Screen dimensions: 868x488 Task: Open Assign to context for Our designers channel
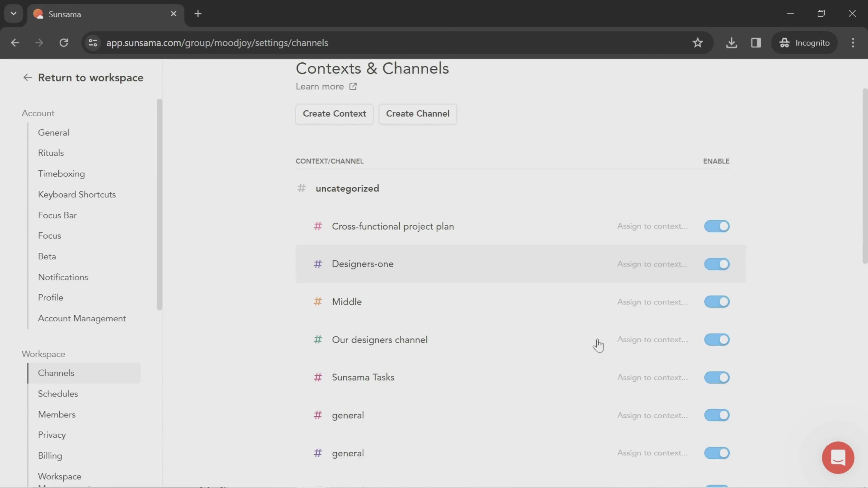[x=652, y=340]
